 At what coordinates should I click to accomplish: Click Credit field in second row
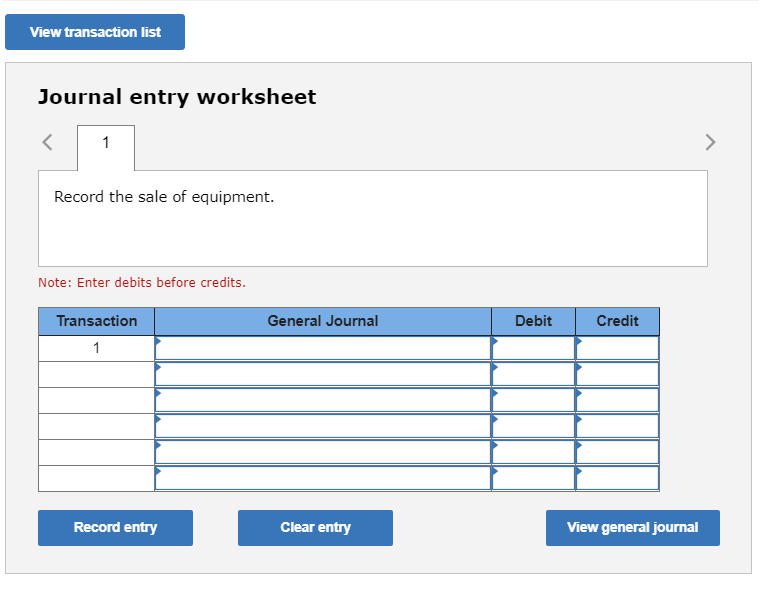point(618,375)
